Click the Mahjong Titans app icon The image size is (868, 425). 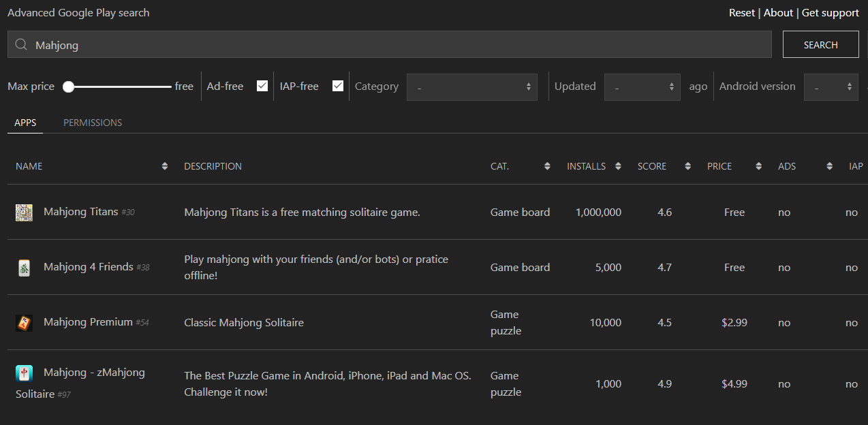pyautogui.click(x=24, y=212)
